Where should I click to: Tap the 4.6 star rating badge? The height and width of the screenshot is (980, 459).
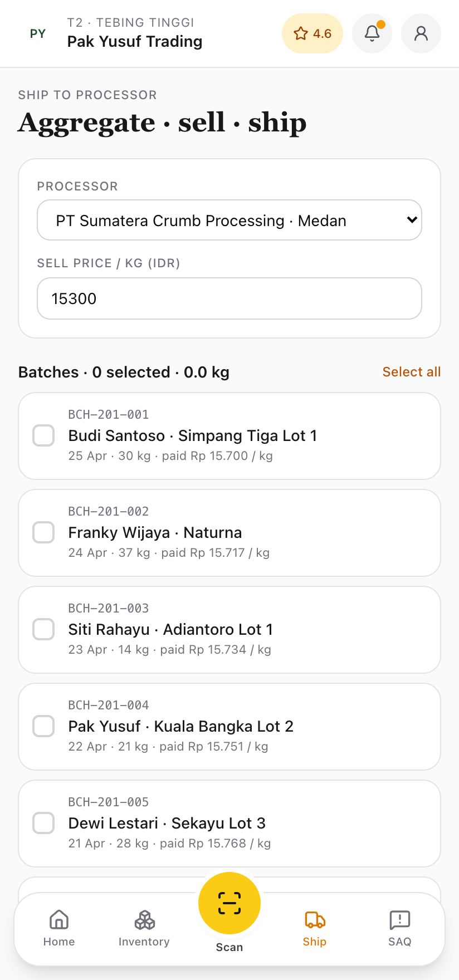click(312, 33)
